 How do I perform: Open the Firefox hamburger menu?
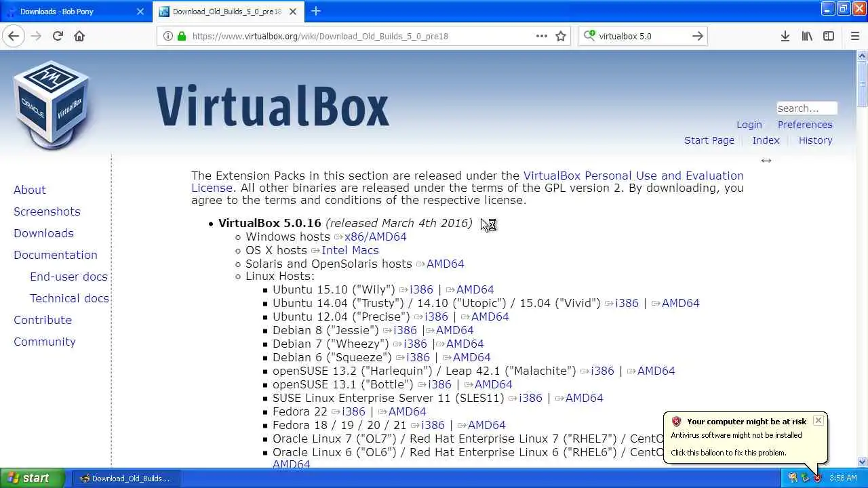click(x=855, y=36)
